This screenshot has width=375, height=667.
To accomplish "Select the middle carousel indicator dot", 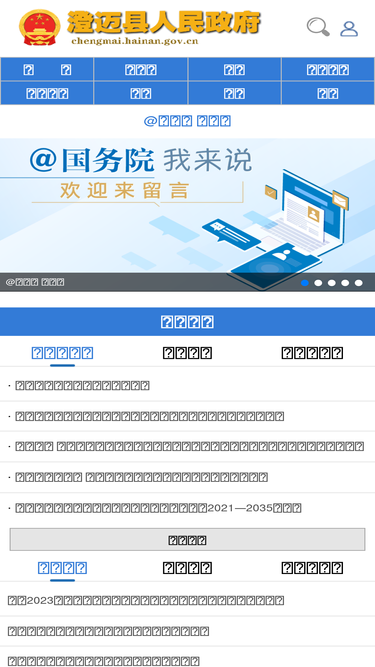I will (332, 283).
